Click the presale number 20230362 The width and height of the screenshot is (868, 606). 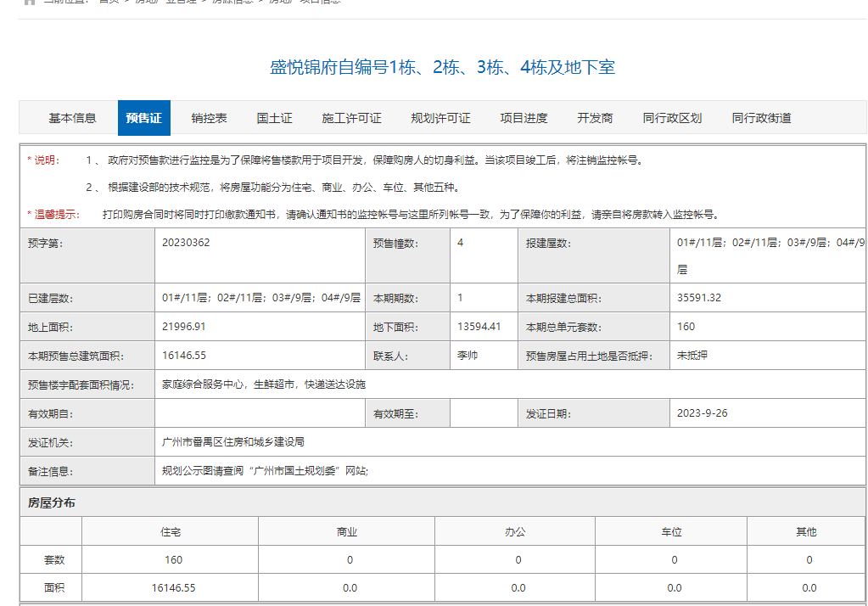pos(186,243)
